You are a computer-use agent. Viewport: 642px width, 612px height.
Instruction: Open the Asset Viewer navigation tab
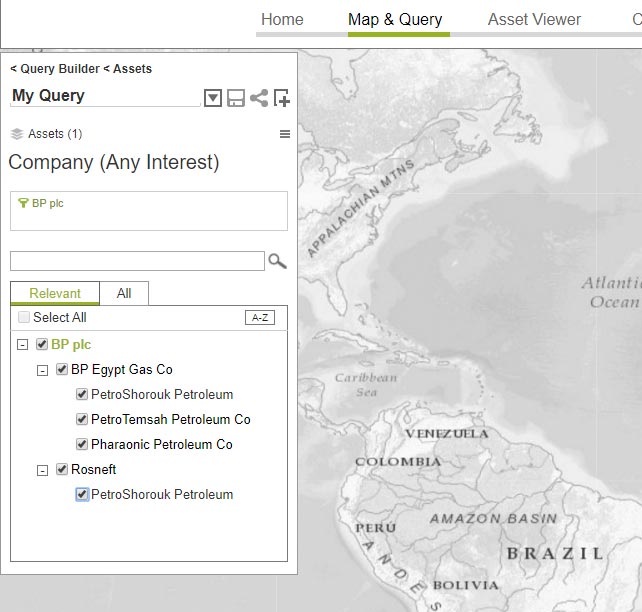534,19
